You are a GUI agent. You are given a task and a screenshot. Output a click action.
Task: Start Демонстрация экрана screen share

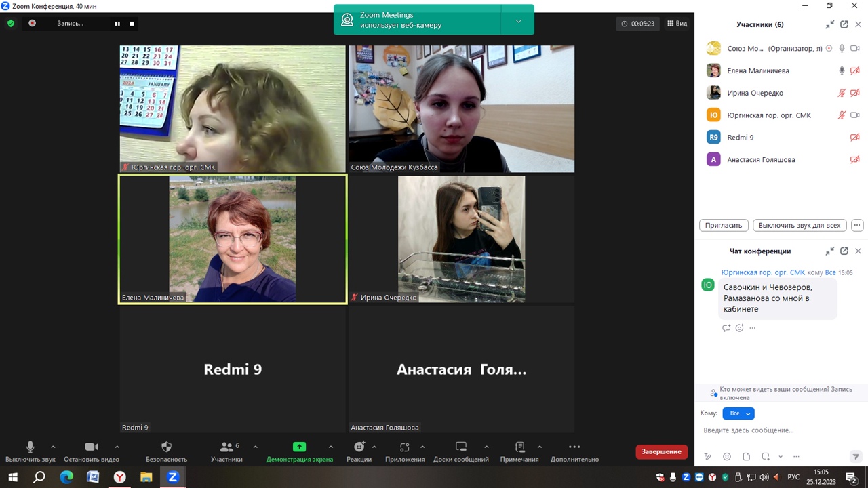[299, 451]
